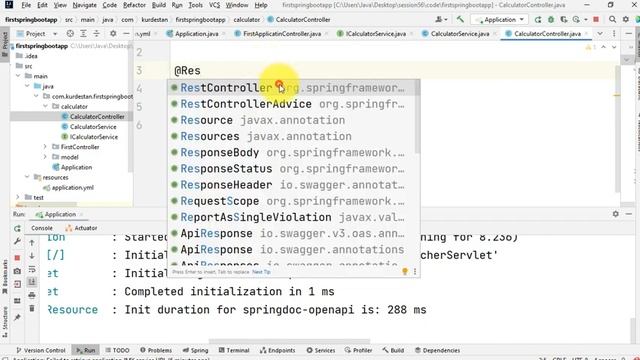Open the VCS menu
This screenshot has height=360, width=640.
[214, 5]
